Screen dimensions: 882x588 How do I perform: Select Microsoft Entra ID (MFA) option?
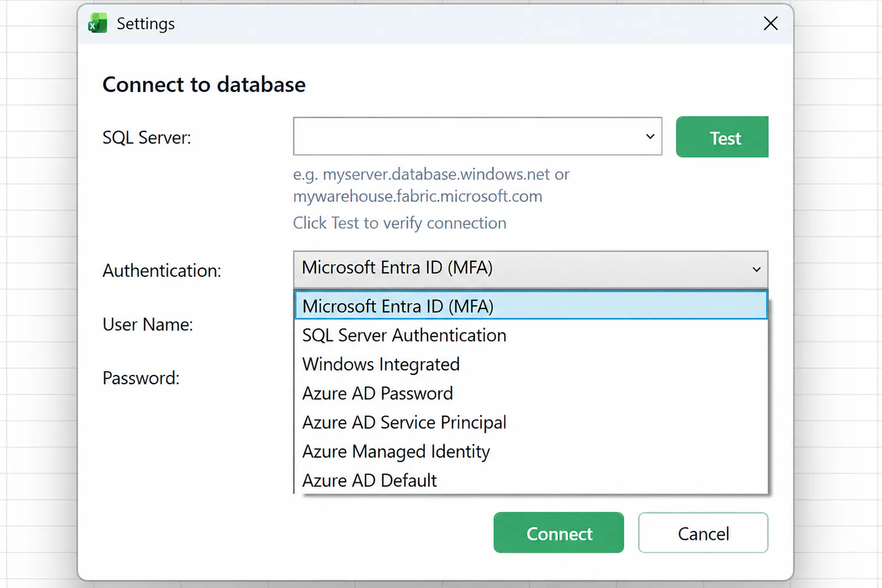pyautogui.click(x=531, y=305)
